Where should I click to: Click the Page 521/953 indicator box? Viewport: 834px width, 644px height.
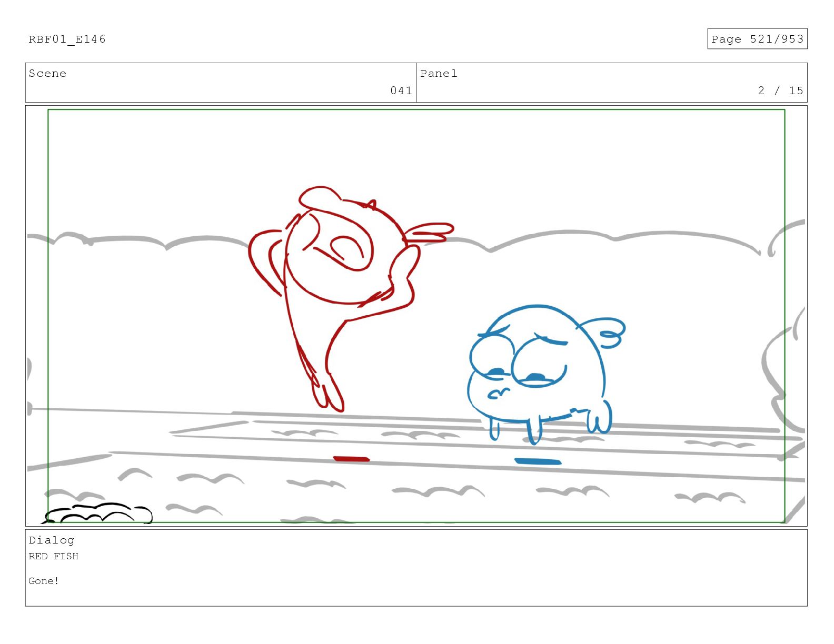pyautogui.click(x=757, y=39)
